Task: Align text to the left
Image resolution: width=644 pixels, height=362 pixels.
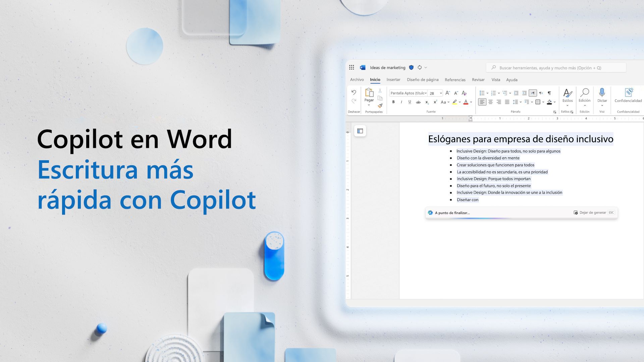Action: [482, 102]
